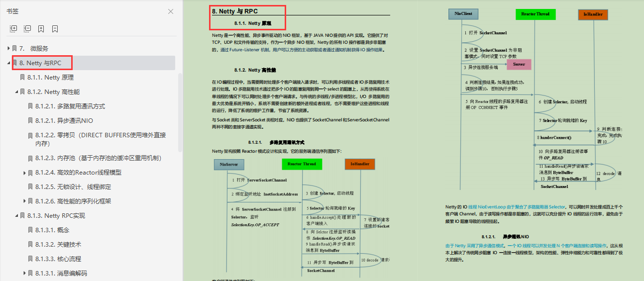This screenshot has width=644, height=281.
Task: Go to bookmark 8.1.2.2. 零拷贝
Action: [x=101, y=139]
